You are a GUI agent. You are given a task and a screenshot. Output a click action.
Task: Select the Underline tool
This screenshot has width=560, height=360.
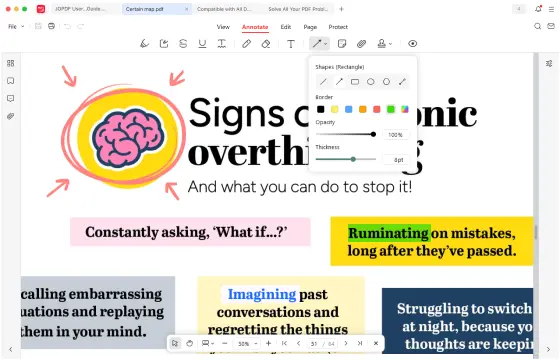(202, 44)
